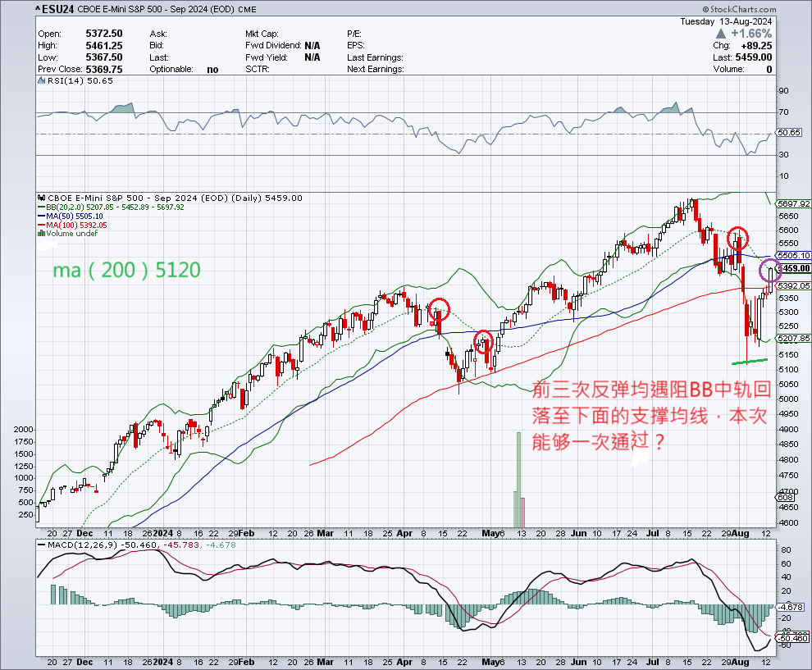812x670 pixels.
Task: Click the RSI(14) 50.65 panel title
Action: click(80, 80)
